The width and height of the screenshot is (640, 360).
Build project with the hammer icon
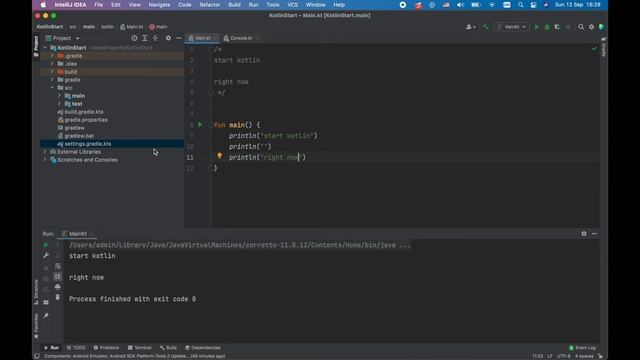point(485,27)
